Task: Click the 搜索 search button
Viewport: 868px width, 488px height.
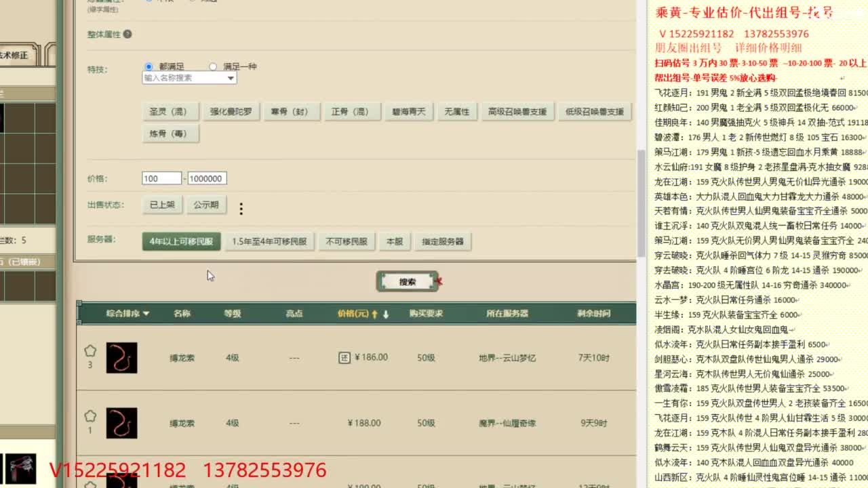Action: coord(407,282)
